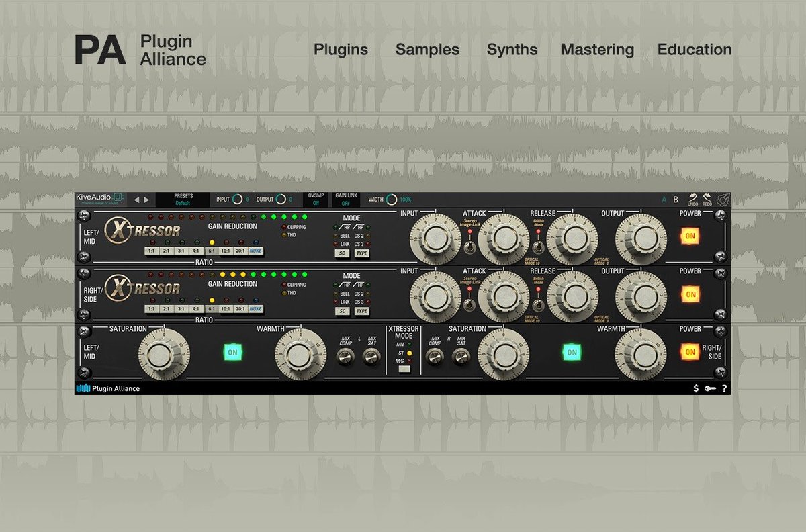
Task: Click width value 100% text
Action: (406, 199)
